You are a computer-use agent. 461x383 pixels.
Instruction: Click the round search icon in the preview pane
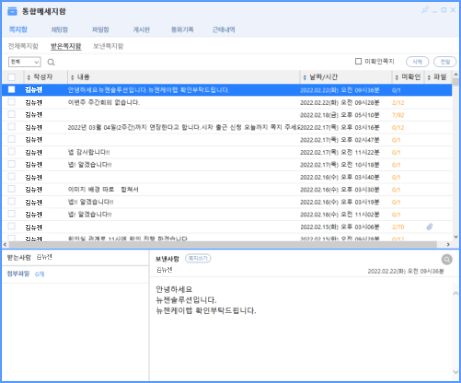pyautogui.click(x=447, y=259)
